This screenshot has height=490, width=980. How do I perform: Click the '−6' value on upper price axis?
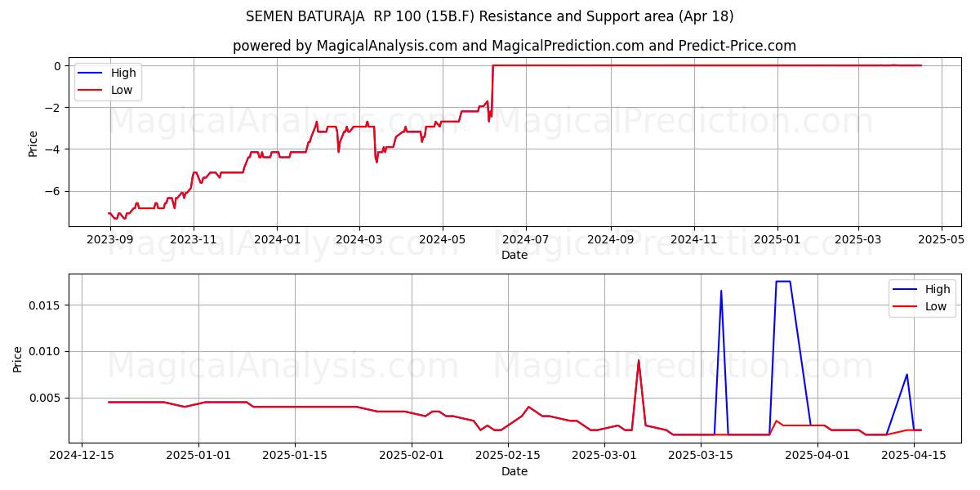53,190
